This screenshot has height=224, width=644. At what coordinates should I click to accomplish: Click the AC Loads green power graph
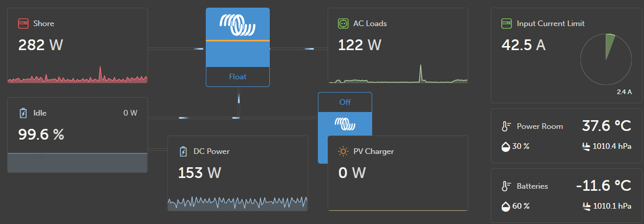[398, 74]
